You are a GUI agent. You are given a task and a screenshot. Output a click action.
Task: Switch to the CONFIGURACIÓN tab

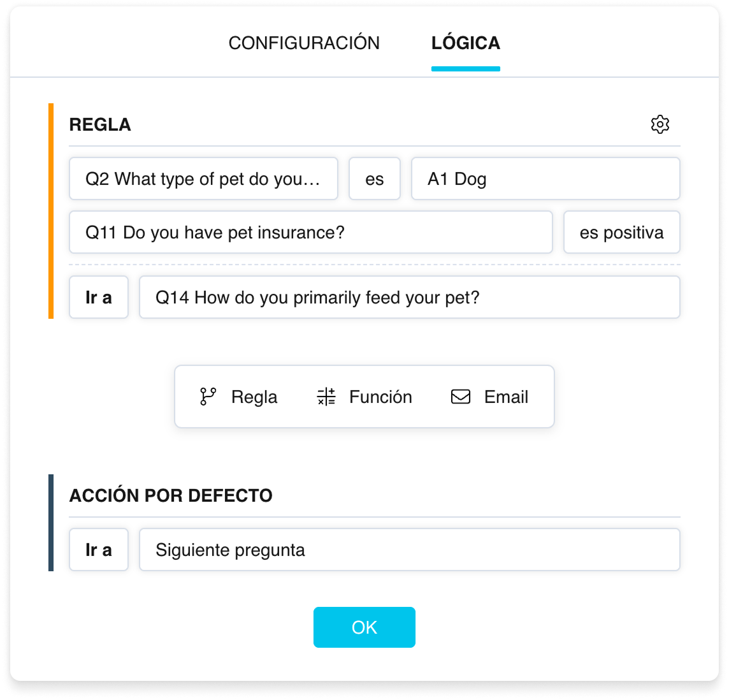coord(304,43)
